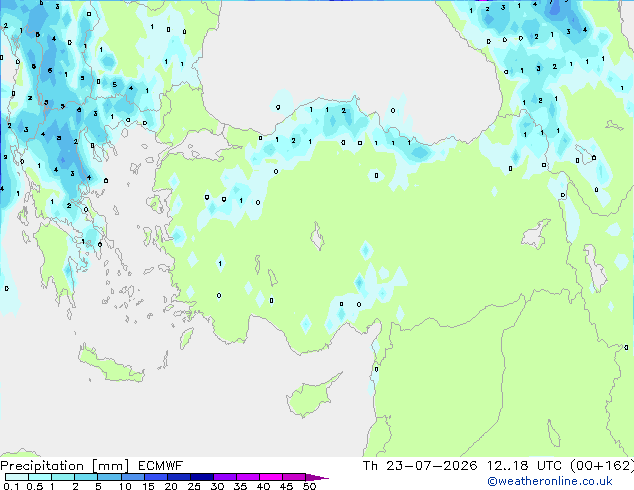Click the 25–30 mm dark navy legend box

coord(201,477)
